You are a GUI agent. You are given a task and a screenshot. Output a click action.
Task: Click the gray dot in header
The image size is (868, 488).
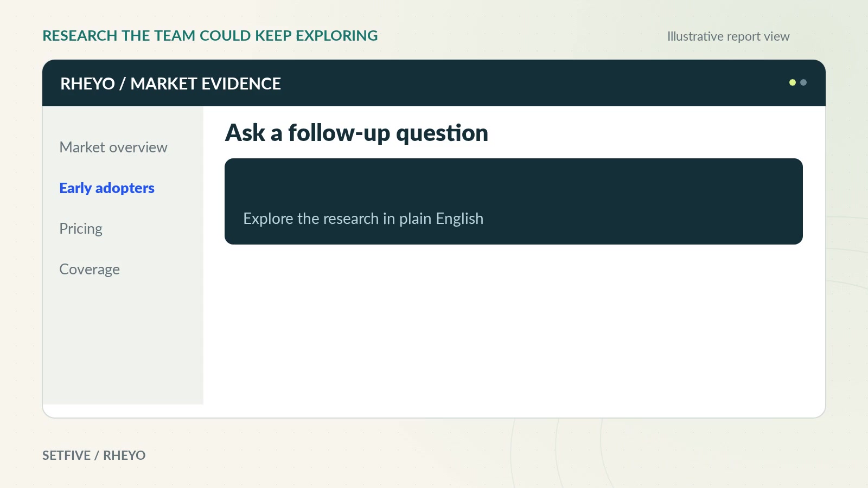click(x=803, y=82)
